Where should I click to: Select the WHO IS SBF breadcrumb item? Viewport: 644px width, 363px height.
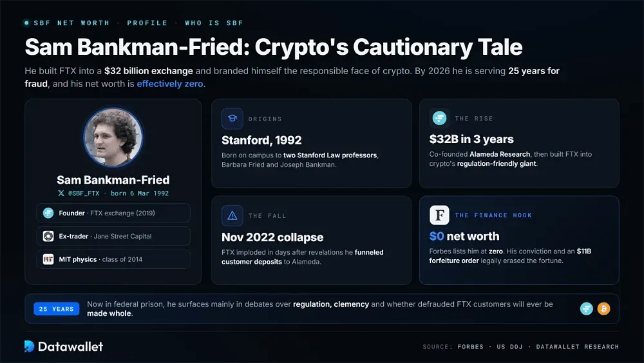click(x=214, y=23)
